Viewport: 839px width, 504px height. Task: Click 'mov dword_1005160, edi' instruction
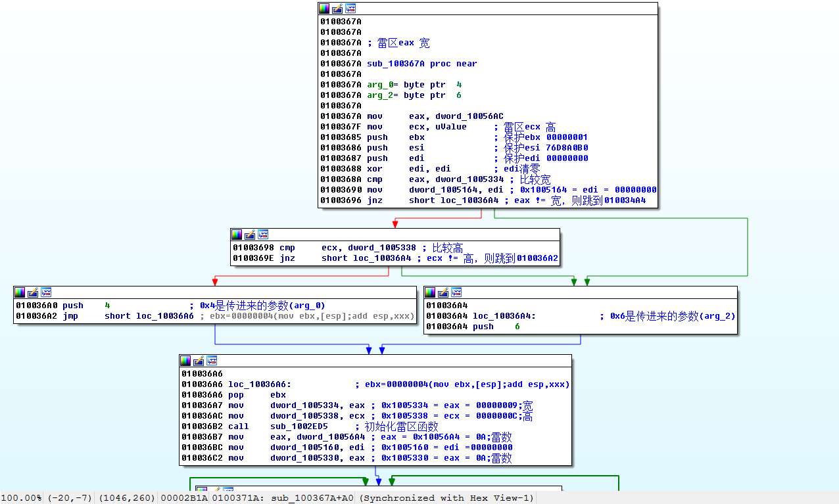(297, 447)
